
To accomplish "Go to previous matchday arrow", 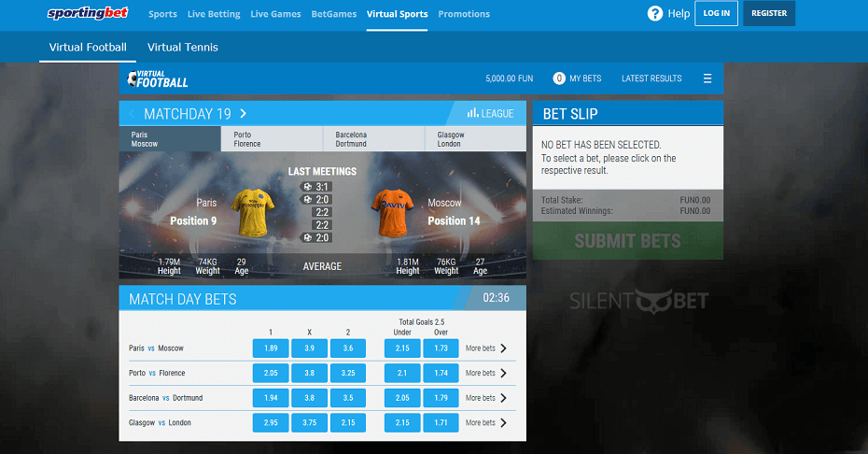I will coord(132,114).
